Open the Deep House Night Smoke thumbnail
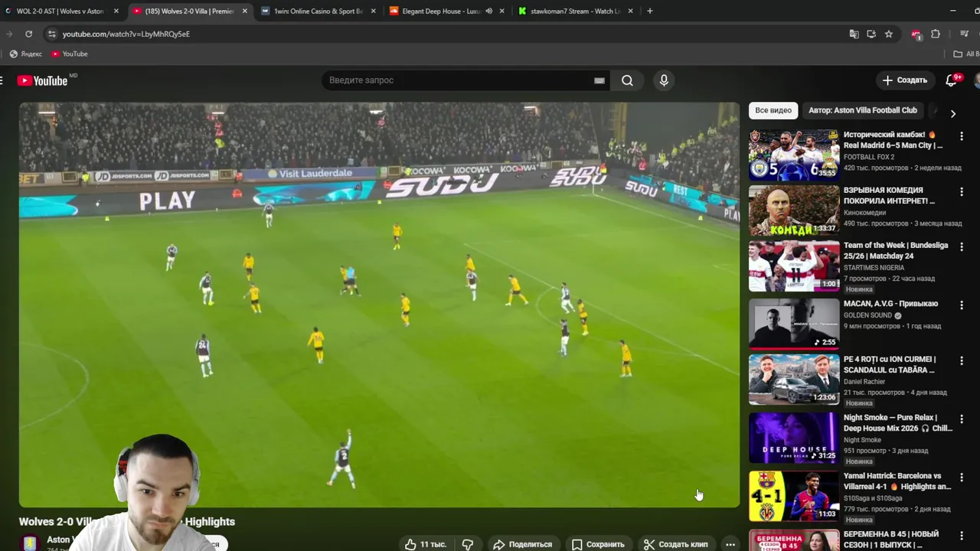The width and height of the screenshot is (980, 551). (x=794, y=438)
